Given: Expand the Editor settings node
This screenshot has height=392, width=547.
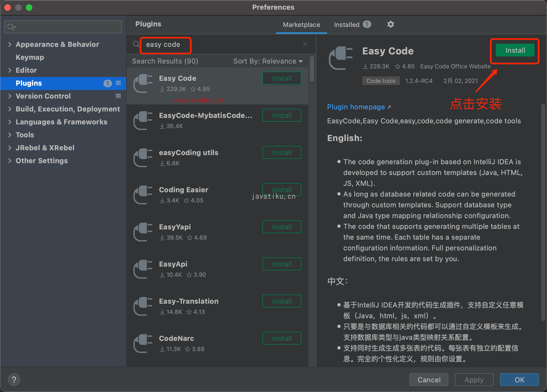Looking at the screenshot, I should tap(10, 70).
